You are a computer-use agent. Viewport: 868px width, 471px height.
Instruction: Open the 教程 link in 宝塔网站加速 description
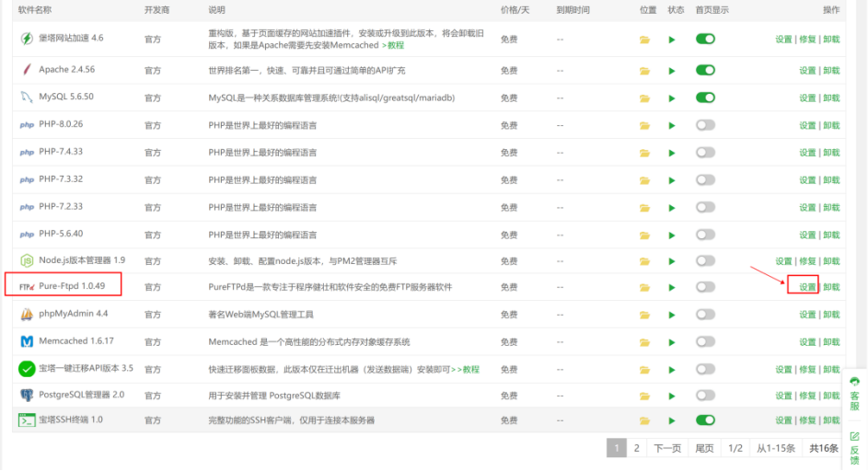click(x=395, y=45)
